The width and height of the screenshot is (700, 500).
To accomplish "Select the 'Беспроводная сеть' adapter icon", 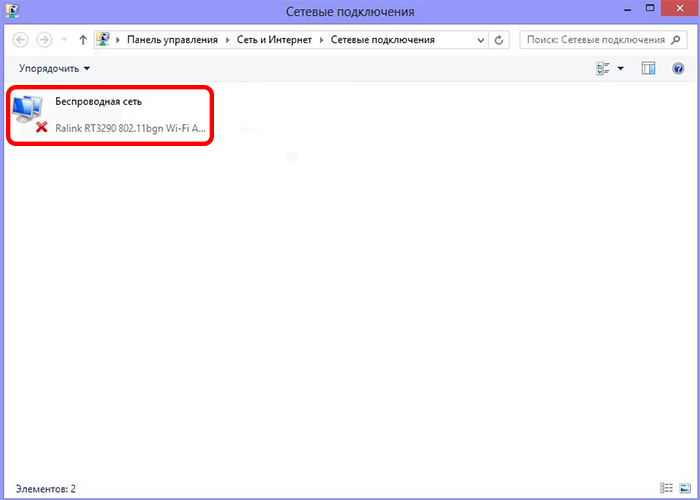I will click(x=29, y=113).
